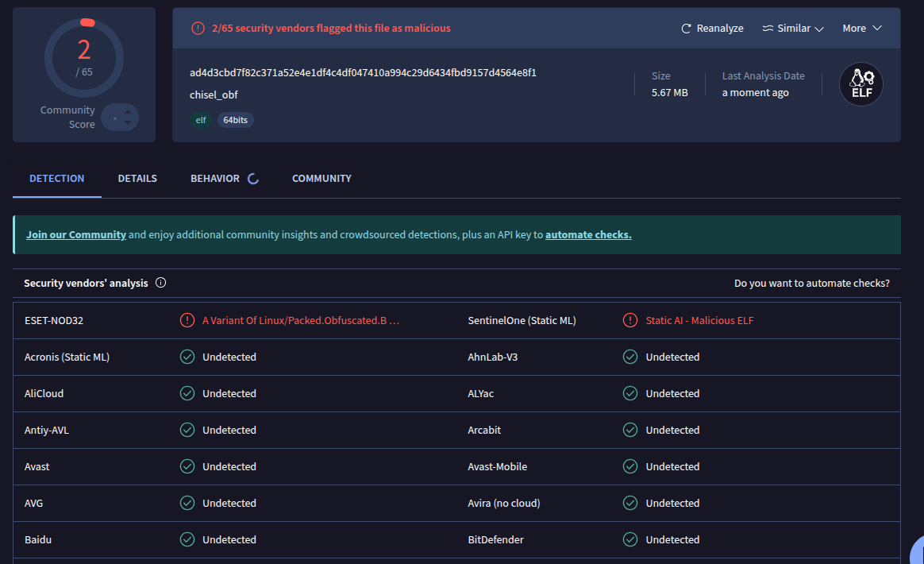Click the elf tag chip
Viewport: 924px width, 564px height.
point(201,120)
